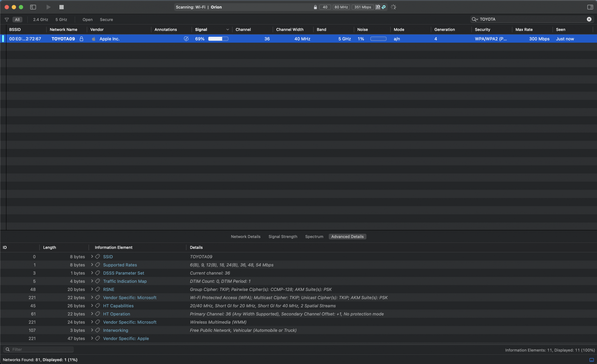Toggle the Secure networks filter
The height and width of the screenshot is (364, 597).
click(106, 20)
